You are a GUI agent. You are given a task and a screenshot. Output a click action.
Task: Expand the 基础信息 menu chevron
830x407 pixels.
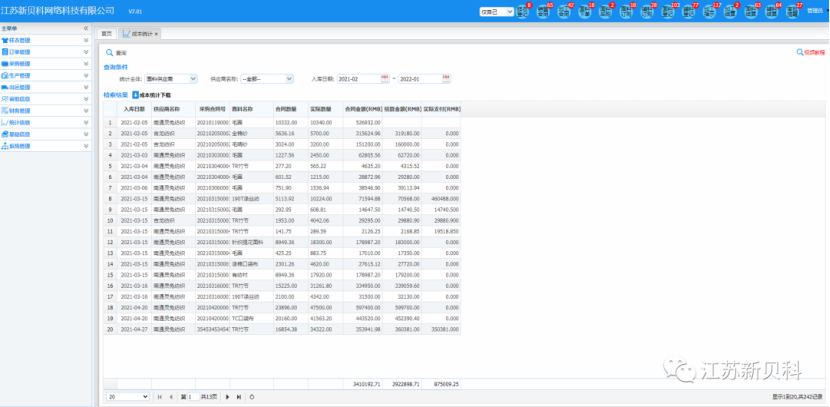point(86,134)
